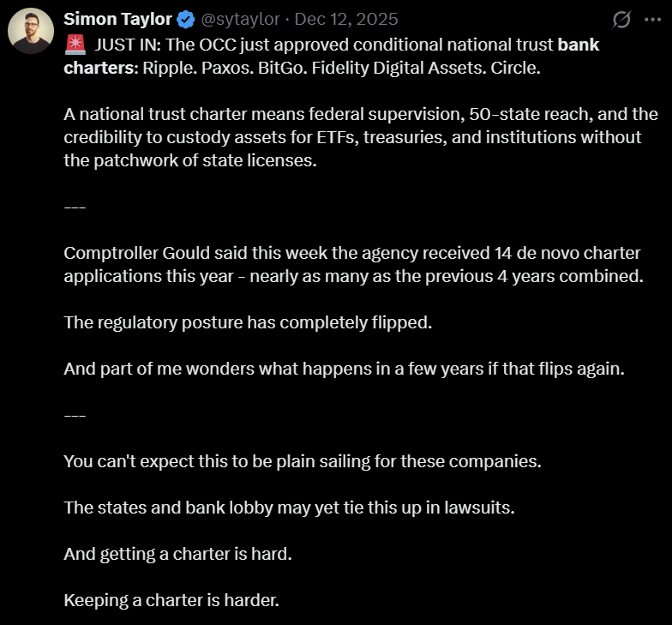This screenshot has height=625, width=672.
Task: Click the bold "bank charters" text
Action: coord(579,45)
